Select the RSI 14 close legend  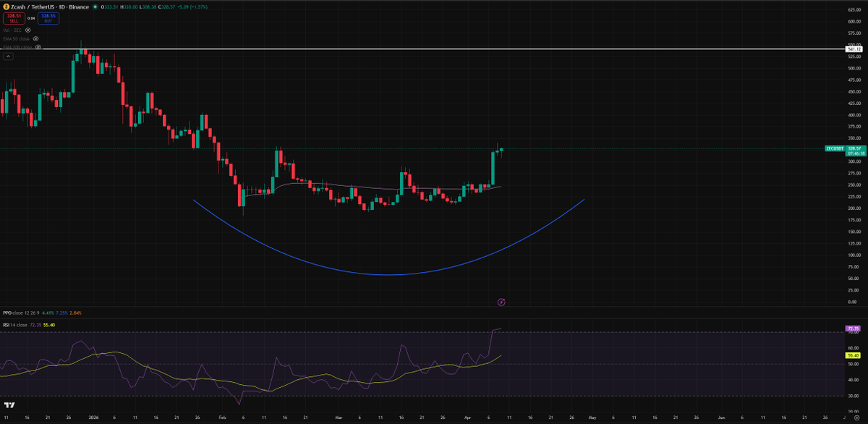17,325
